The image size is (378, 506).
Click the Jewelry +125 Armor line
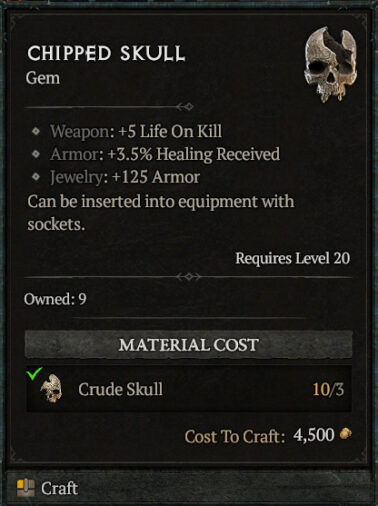pyautogui.click(x=125, y=177)
